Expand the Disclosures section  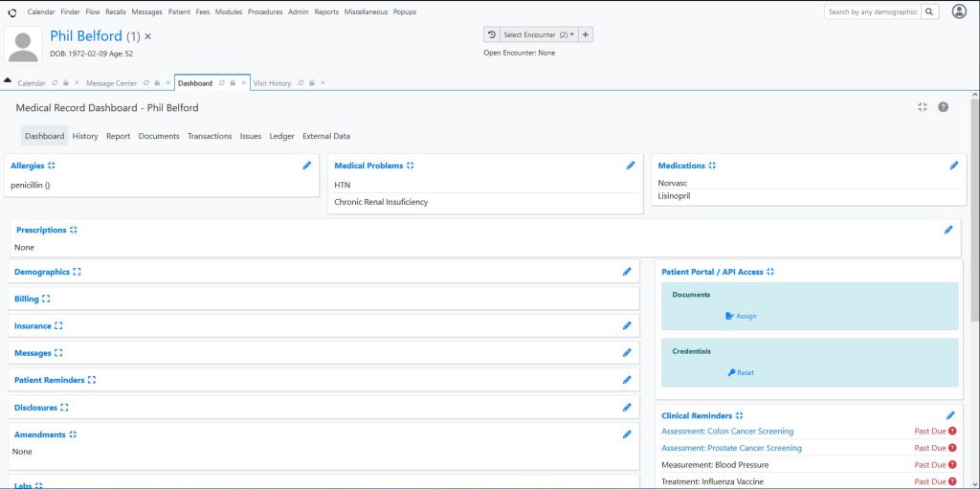[64, 408]
